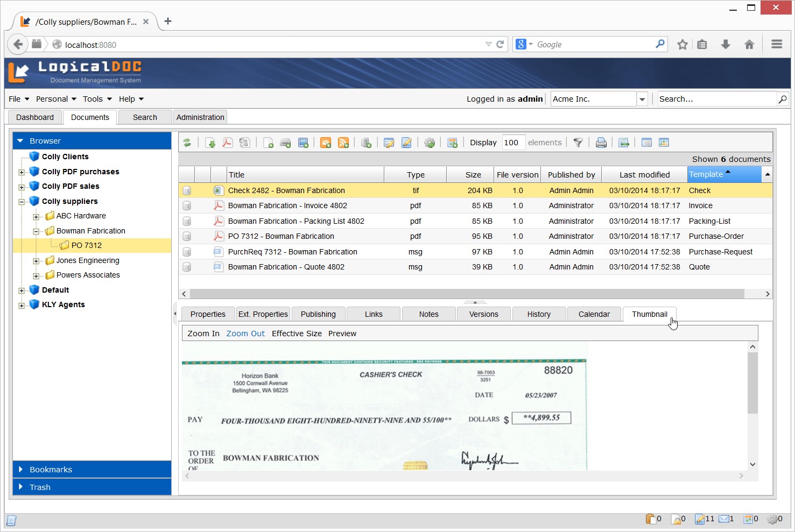795x532 pixels.
Task: Switch to gallery view mode
Action: click(x=664, y=143)
